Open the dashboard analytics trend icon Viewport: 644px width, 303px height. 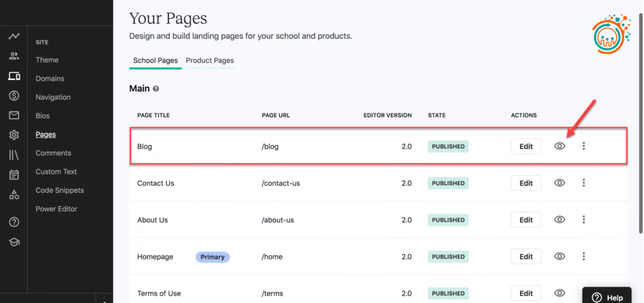point(14,37)
